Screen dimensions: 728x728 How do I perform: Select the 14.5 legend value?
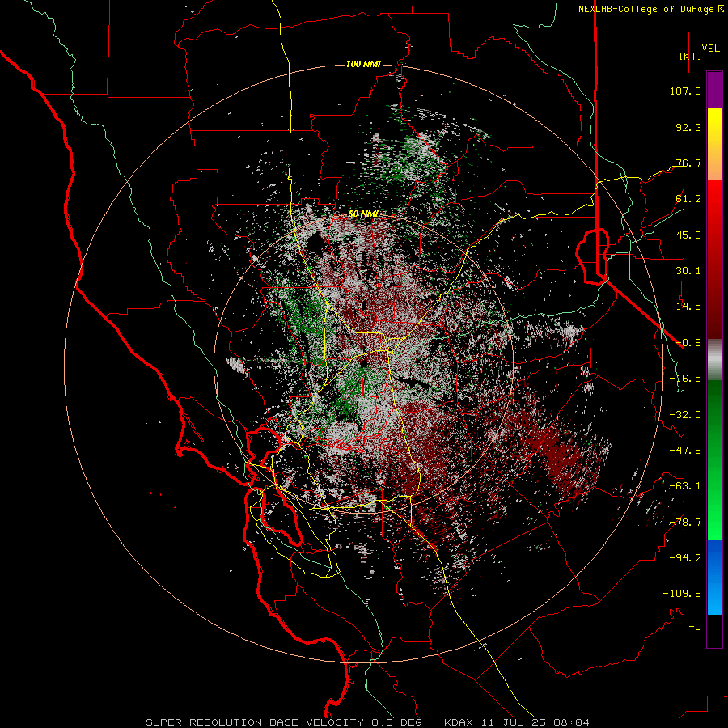688,307
